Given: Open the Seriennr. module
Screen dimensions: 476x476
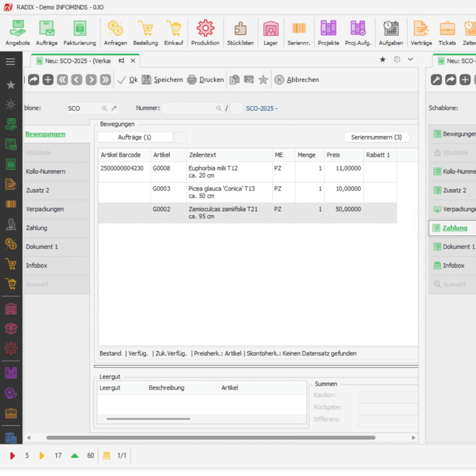Looking at the screenshot, I should (x=299, y=33).
